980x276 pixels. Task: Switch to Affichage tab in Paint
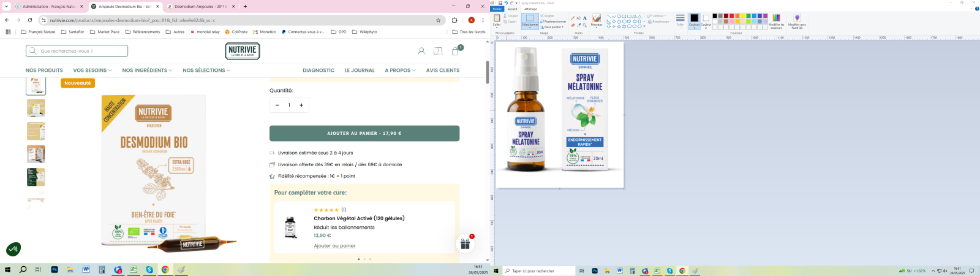tap(530, 9)
